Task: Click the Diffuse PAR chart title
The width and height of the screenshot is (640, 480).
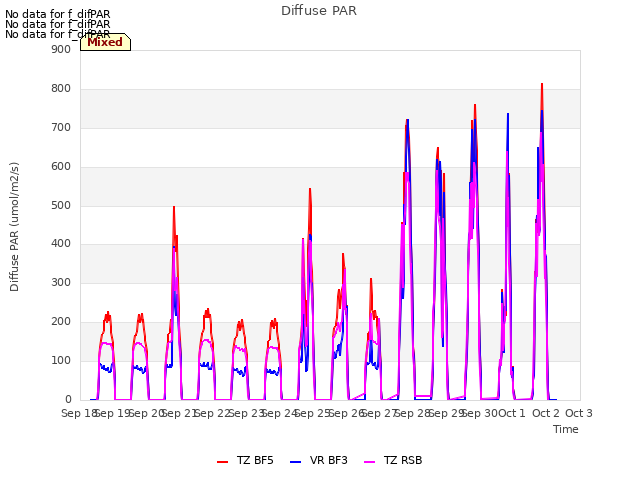Action: 319,11
